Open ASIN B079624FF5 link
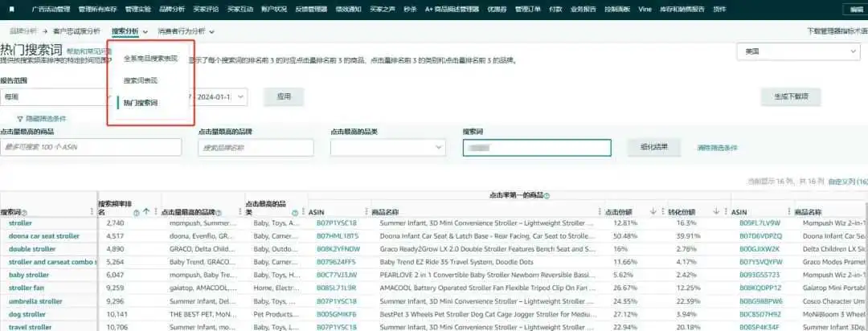The height and width of the screenshot is (331, 868). tap(336, 262)
